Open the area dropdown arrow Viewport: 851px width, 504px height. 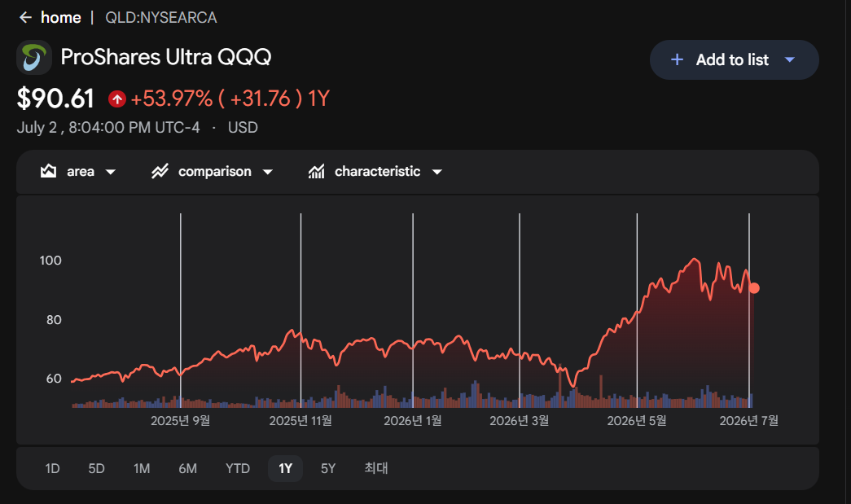click(x=111, y=172)
